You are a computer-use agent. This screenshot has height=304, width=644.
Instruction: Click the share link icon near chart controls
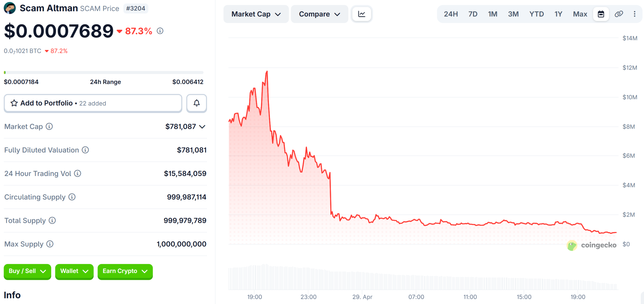pyautogui.click(x=618, y=14)
